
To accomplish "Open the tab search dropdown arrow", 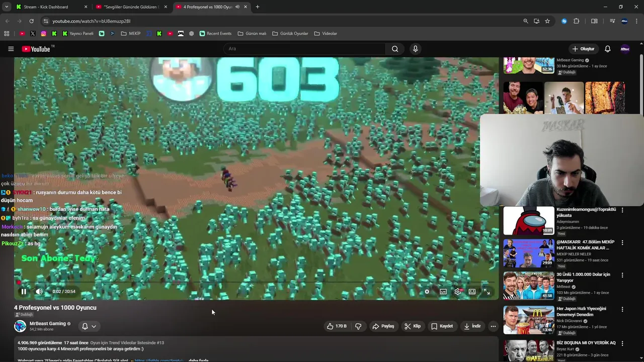I will 7,7.
